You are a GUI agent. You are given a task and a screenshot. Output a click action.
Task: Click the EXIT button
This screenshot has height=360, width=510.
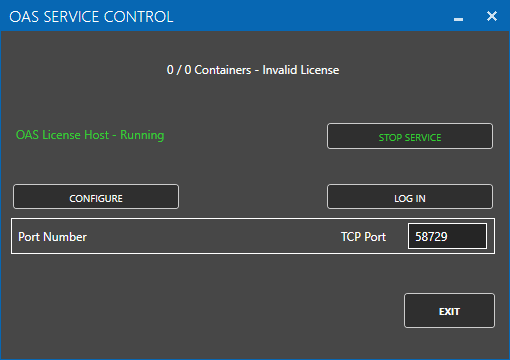pyautogui.click(x=449, y=311)
